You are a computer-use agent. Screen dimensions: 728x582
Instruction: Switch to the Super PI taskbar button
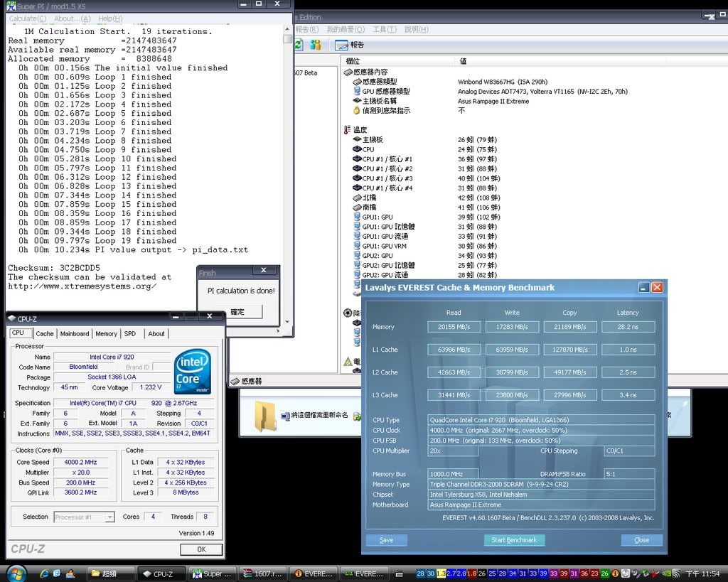213,573
